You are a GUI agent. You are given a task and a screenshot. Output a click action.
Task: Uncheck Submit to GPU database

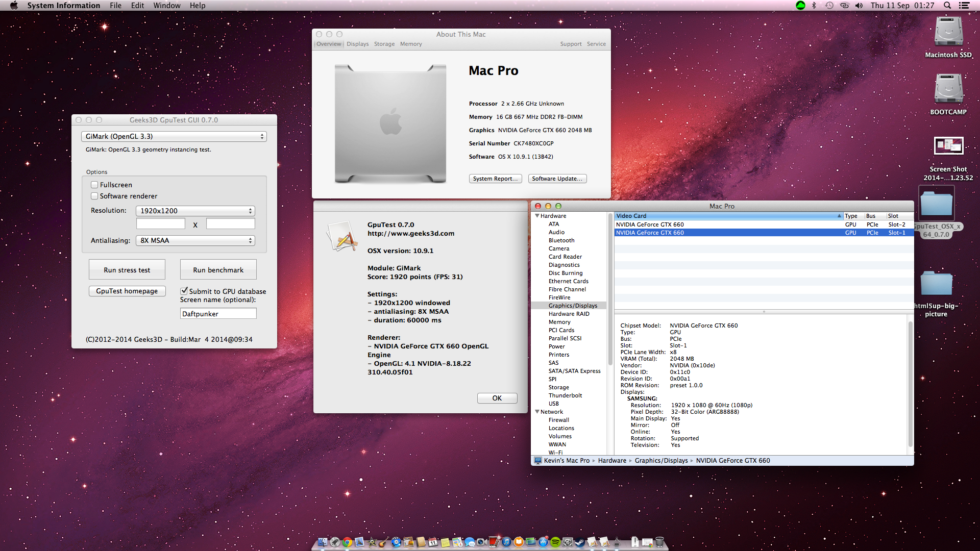click(184, 291)
